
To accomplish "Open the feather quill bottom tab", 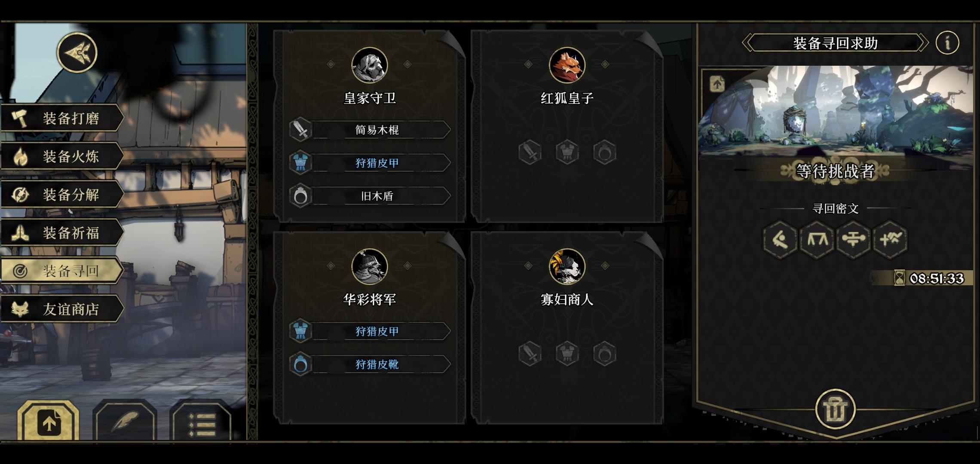I will pyautogui.click(x=125, y=422).
